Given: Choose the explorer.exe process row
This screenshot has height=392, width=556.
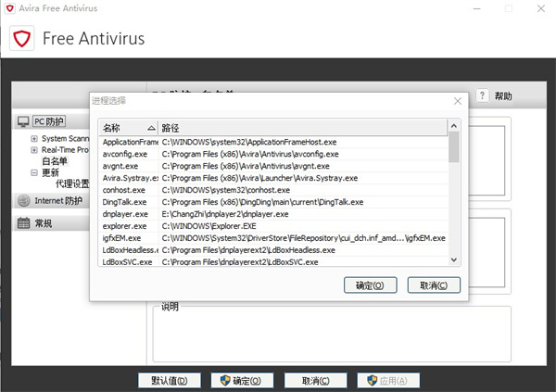Looking at the screenshot, I should tap(124, 226).
